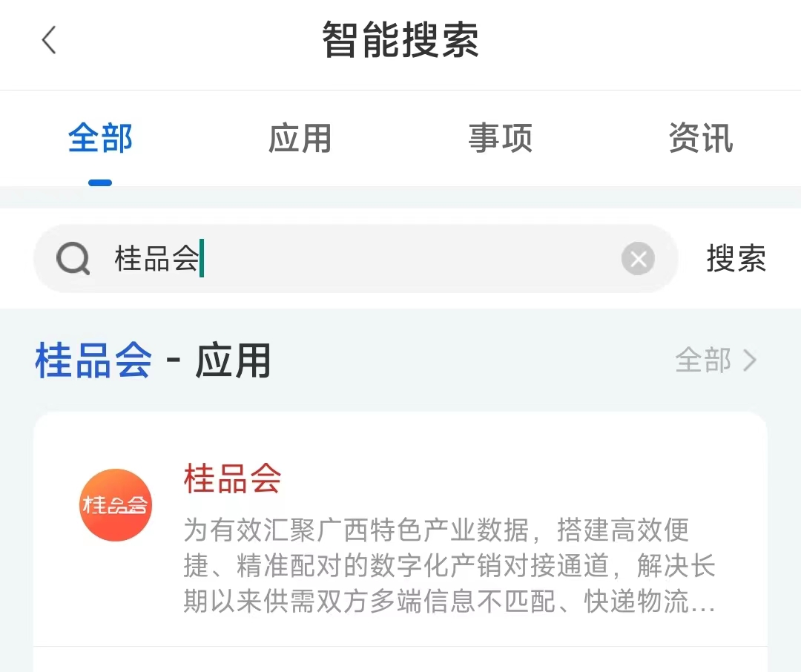Open the orange 桂品会 app icon
The image size is (801, 672).
click(x=116, y=505)
